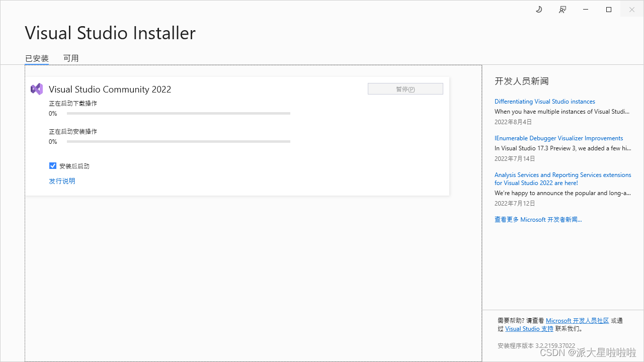
Task: Open the feedback icon in title bar
Action: coord(562,10)
